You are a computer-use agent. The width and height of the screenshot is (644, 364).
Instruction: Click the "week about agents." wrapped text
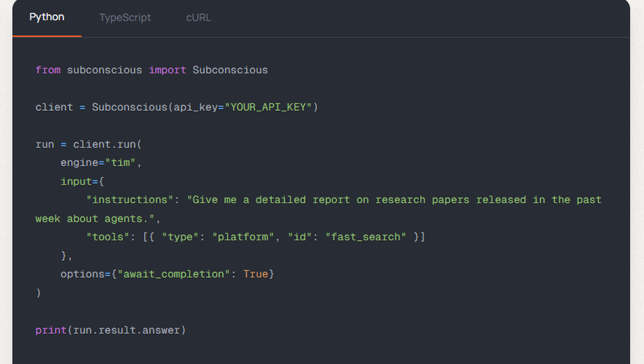(95, 218)
